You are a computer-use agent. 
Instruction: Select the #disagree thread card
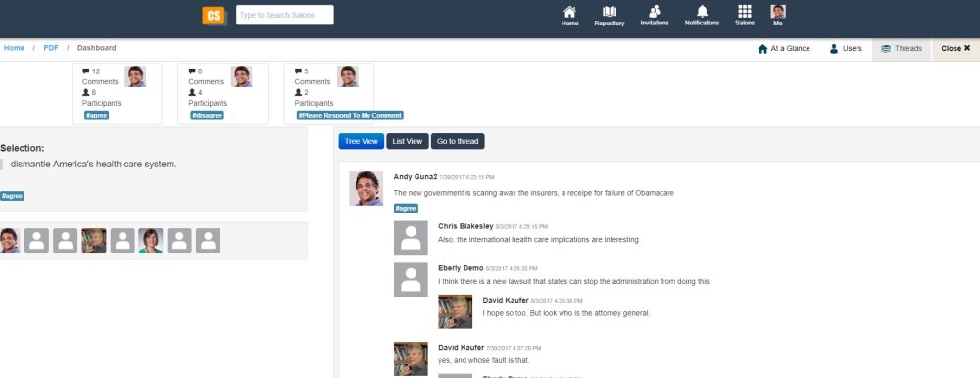[x=222, y=94]
